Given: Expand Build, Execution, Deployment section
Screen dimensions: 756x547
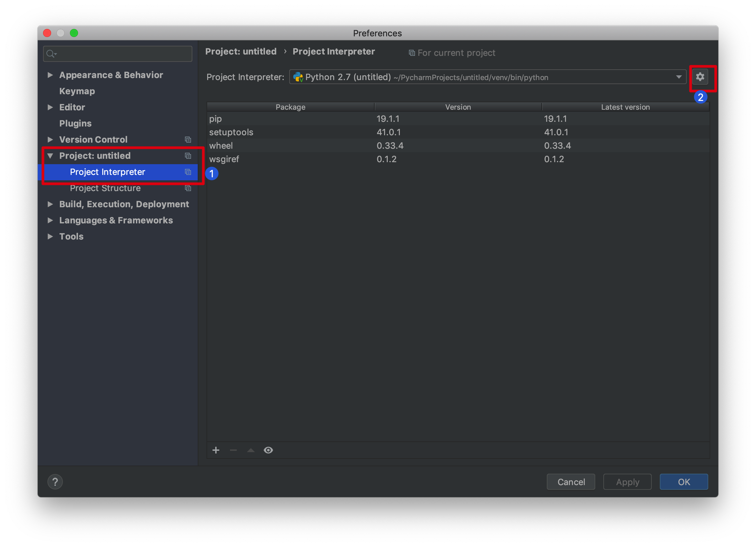Looking at the screenshot, I should 50,204.
